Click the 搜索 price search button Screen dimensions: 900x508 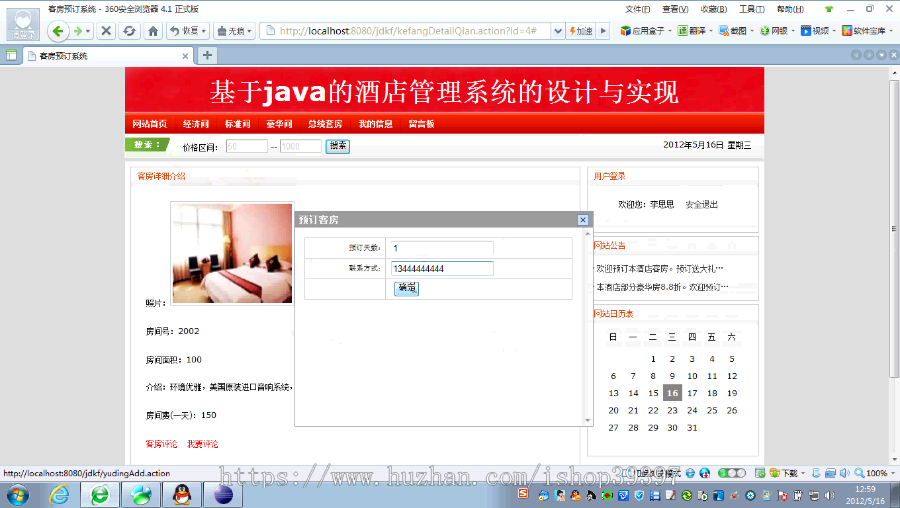338,146
